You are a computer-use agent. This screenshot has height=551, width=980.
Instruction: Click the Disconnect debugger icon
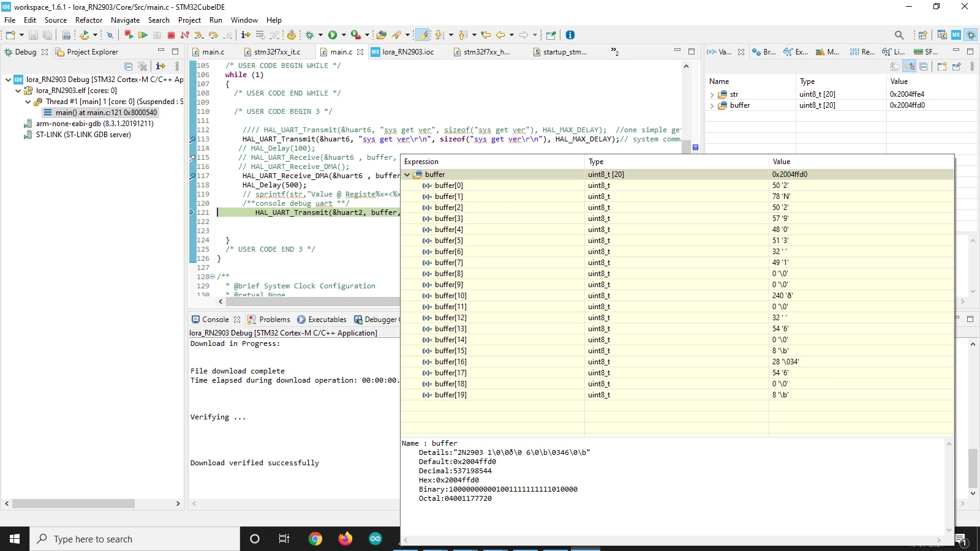click(x=185, y=35)
